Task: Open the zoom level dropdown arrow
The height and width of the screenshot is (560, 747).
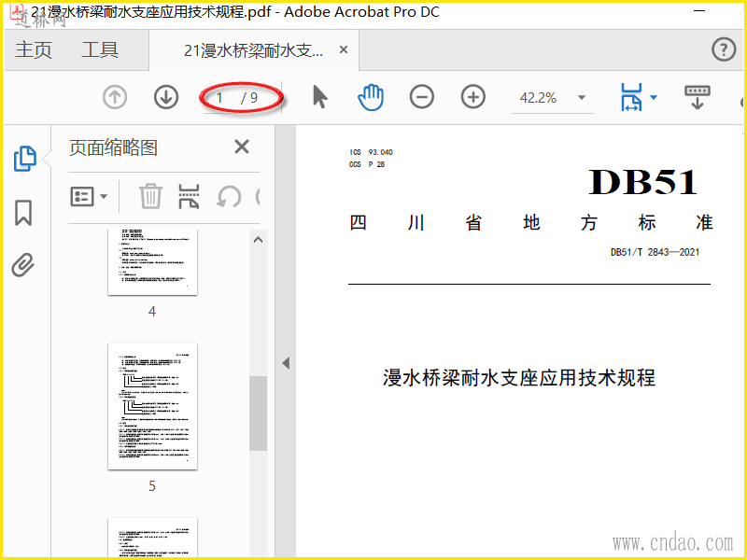Action: point(582,98)
